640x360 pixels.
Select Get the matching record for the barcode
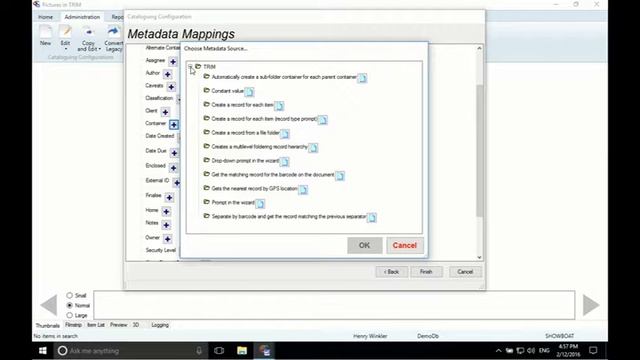(x=273, y=175)
